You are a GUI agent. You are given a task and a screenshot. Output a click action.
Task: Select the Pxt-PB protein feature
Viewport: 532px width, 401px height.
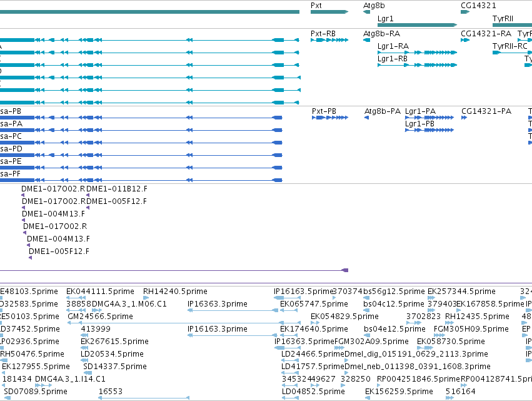tap(330, 118)
